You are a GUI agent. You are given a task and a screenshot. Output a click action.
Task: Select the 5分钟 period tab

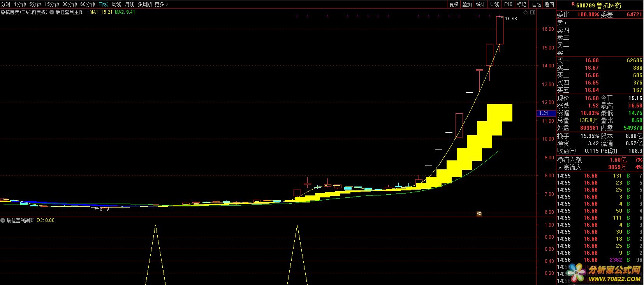pyautogui.click(x=35, y=4)
